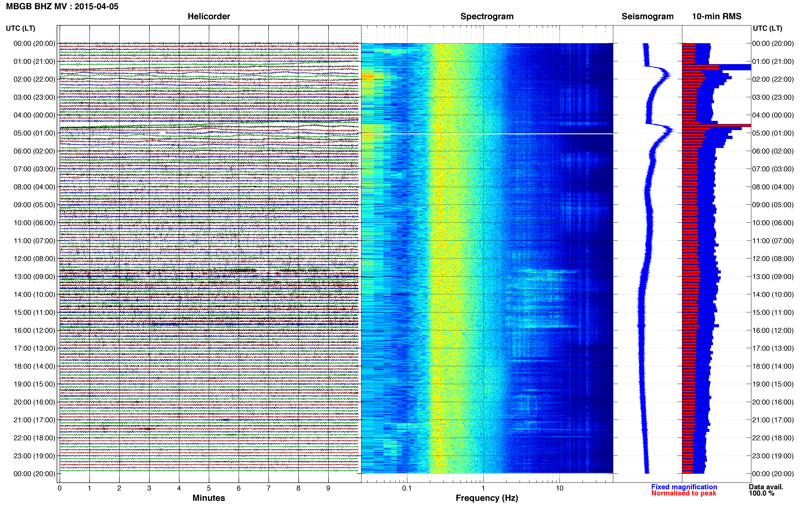The height and width of the screenshot is (508, 812).
Task: Click the '100.0 %' data availability value
Action: coord(761,493)
